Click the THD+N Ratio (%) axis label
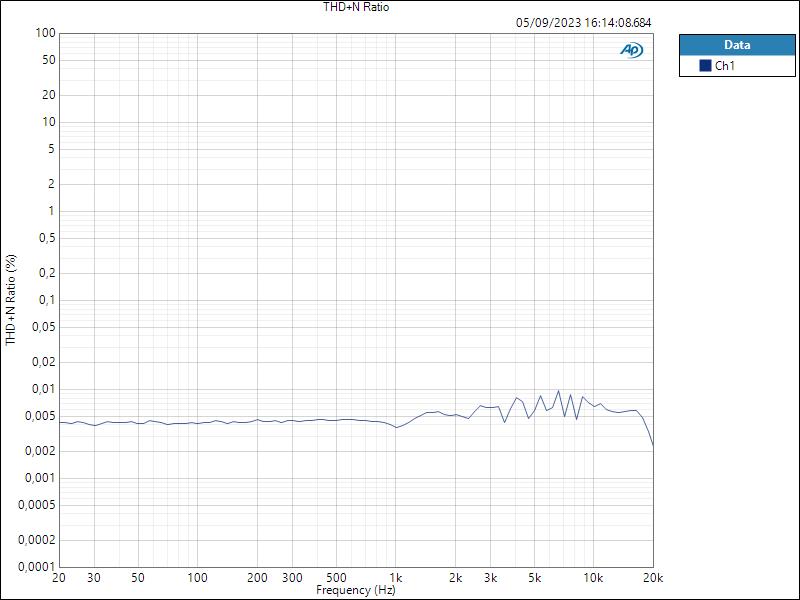Viewport: 800px width, 600px height. pyautogui.click(x=9, y=296)
